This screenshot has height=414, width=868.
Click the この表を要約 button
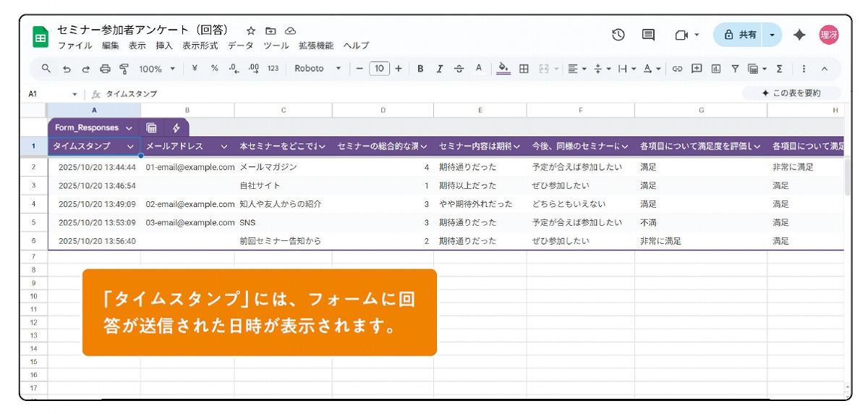point(791,93)
